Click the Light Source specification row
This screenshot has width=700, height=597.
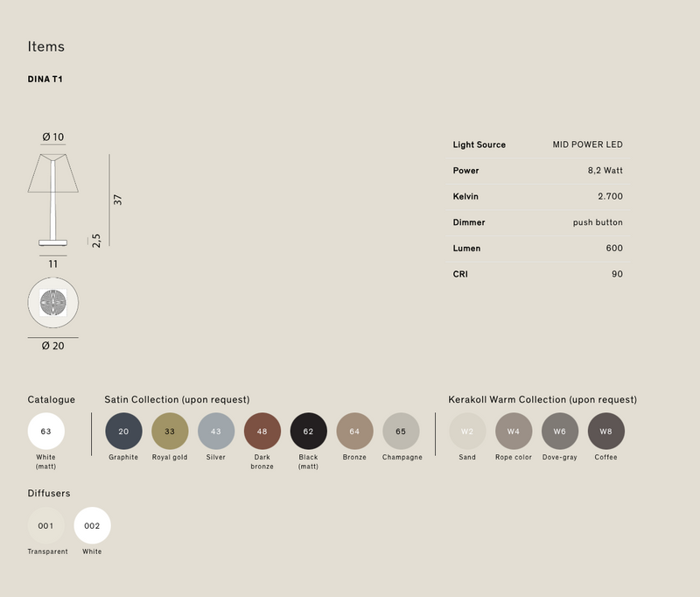537,145
